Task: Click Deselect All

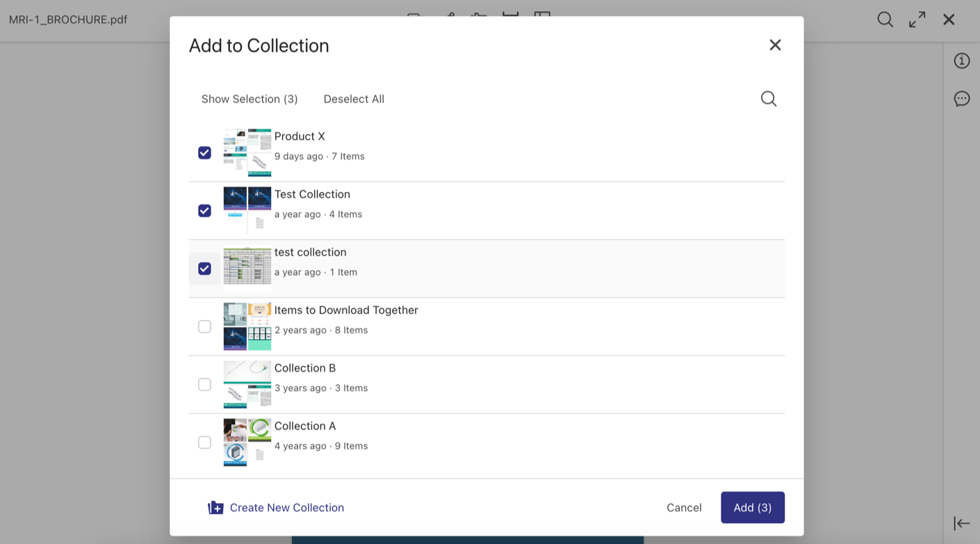Action: [354, 98]
